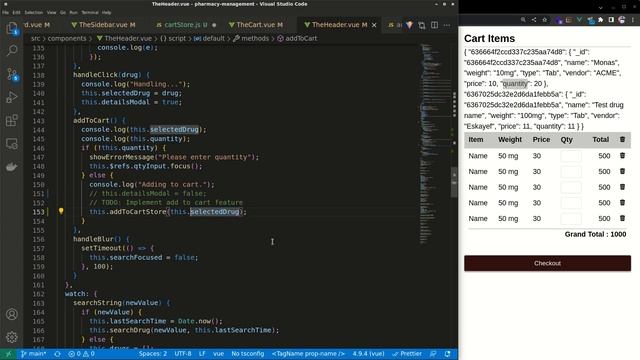Open the browser side panel icon

(x=611, y=20)
